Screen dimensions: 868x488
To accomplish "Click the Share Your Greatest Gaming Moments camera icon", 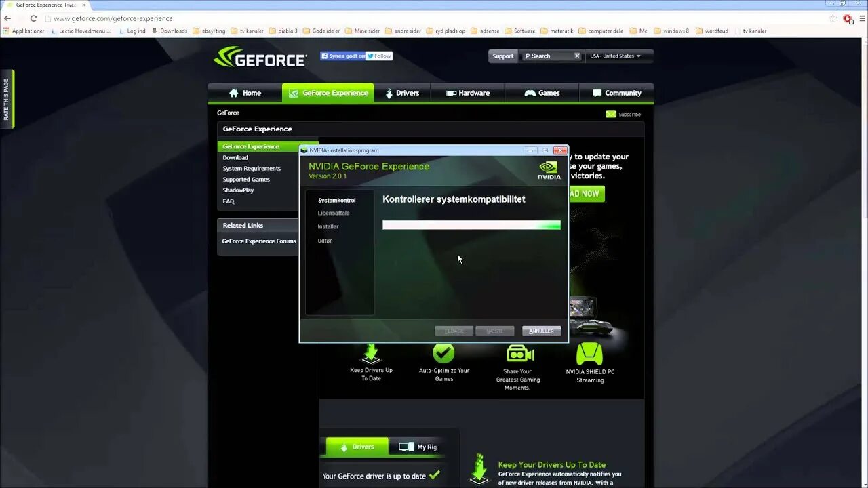I will click(x=520, y=353).
